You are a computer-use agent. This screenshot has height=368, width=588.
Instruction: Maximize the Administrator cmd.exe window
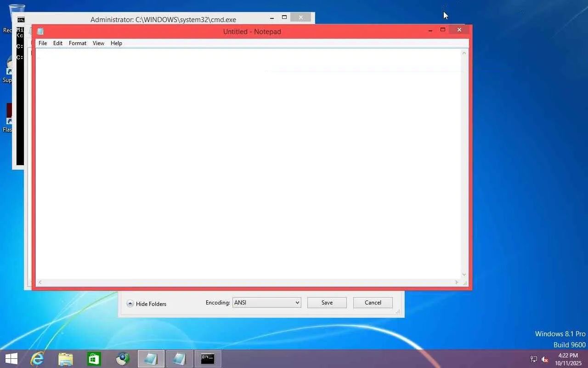tap(284, 18)
